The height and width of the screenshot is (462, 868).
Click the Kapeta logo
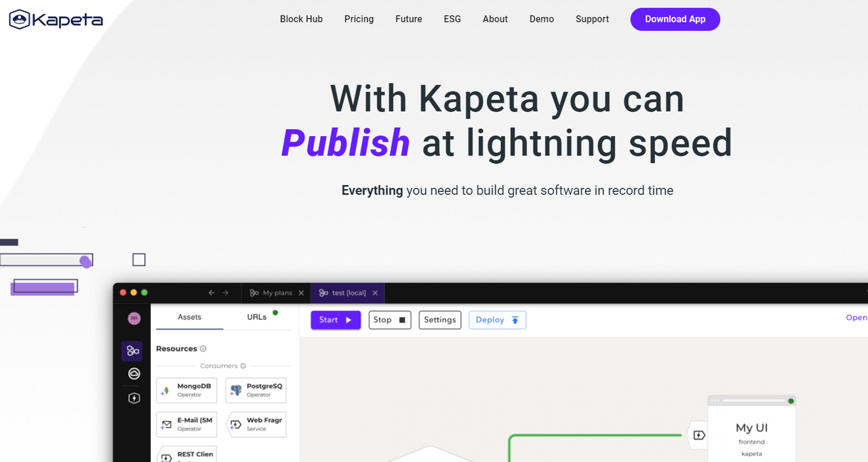click(56, 19)
